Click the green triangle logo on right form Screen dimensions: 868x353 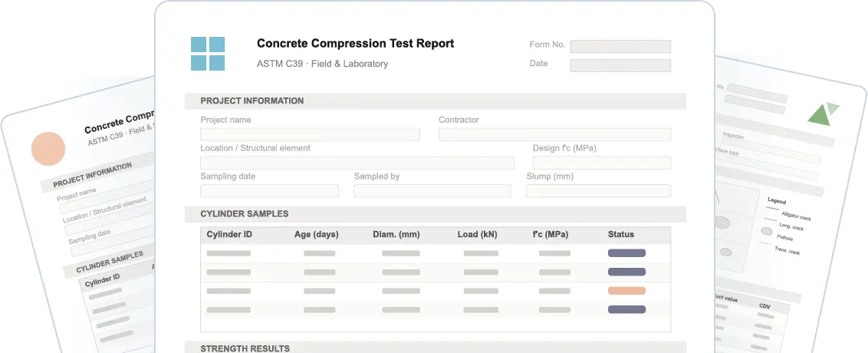[x=822, y=114]
